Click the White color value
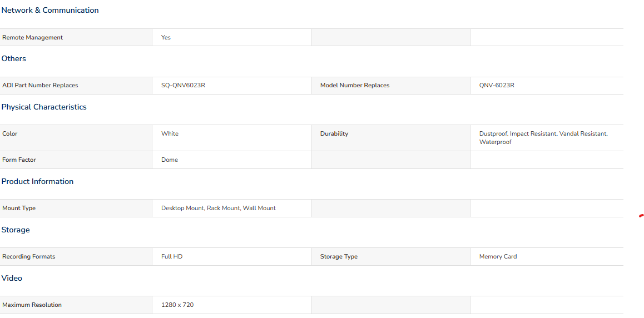 click(x=170, y=133)
